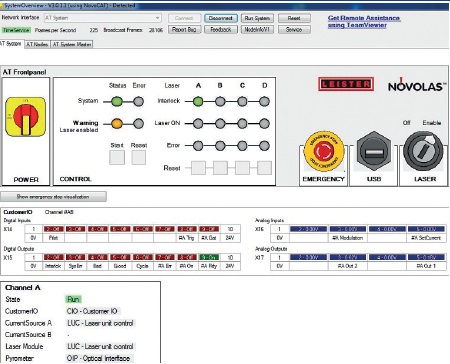Click LUC value beside Laser Module

tap(100, 346)
